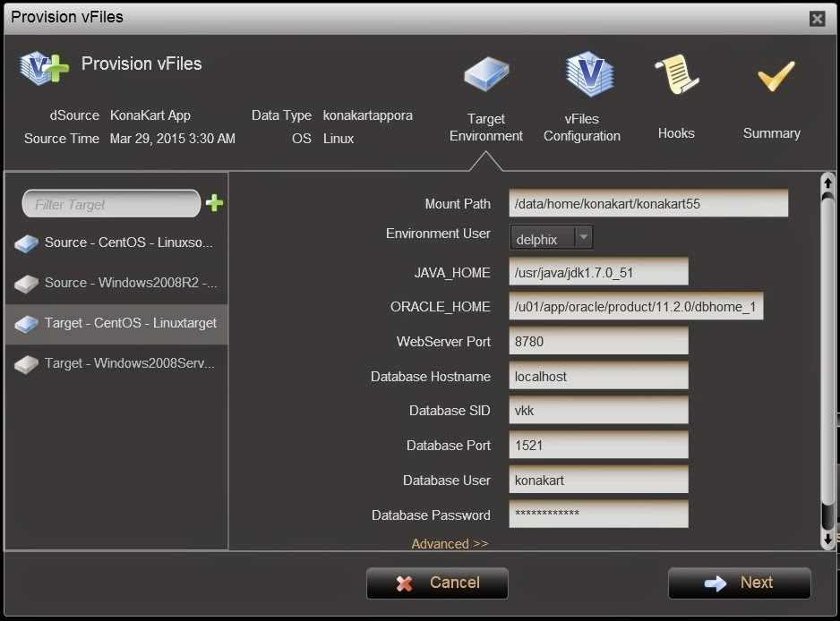
Task: Click the Database User label
Action: pos(447,481)
